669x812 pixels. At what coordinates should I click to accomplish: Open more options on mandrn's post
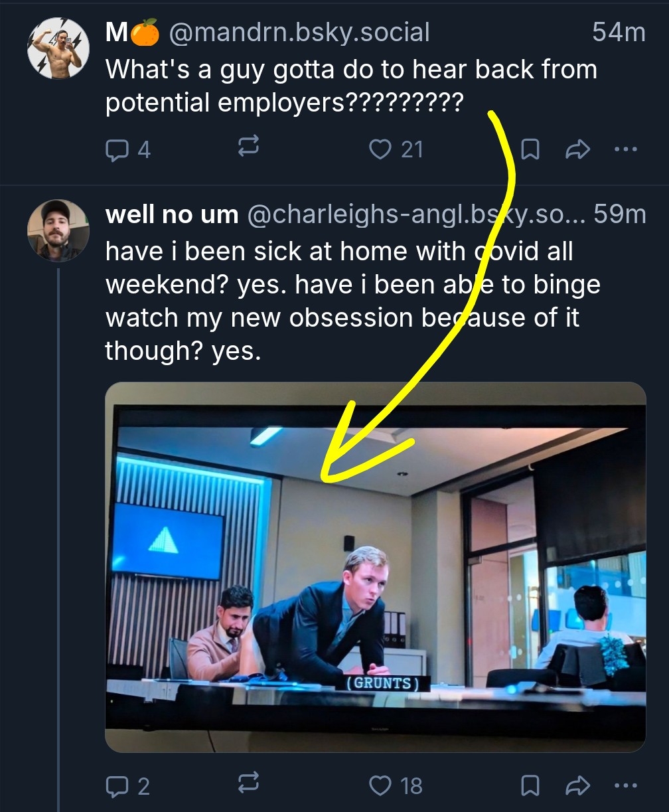click(x=625, y=149)
